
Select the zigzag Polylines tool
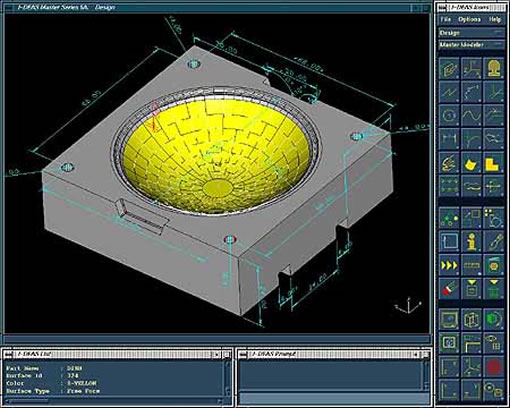pyautogui.click(x=449, y=92)
